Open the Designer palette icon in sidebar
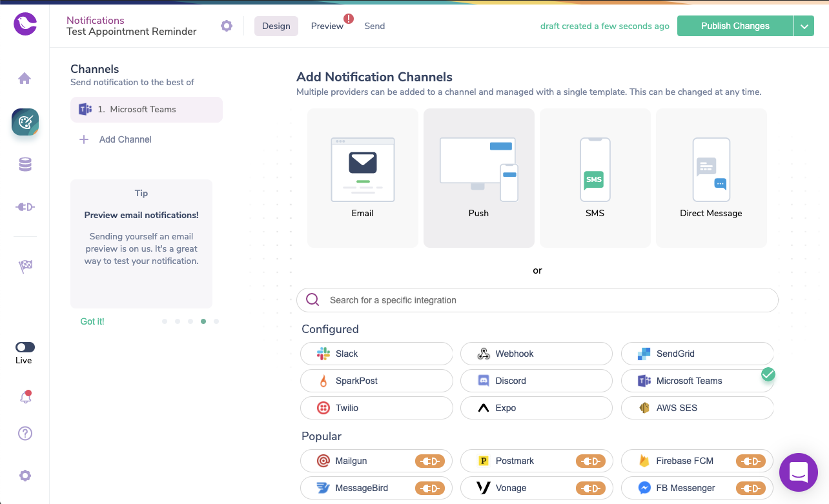This screenshot has width=829, height=504. [x=25, y=122]
